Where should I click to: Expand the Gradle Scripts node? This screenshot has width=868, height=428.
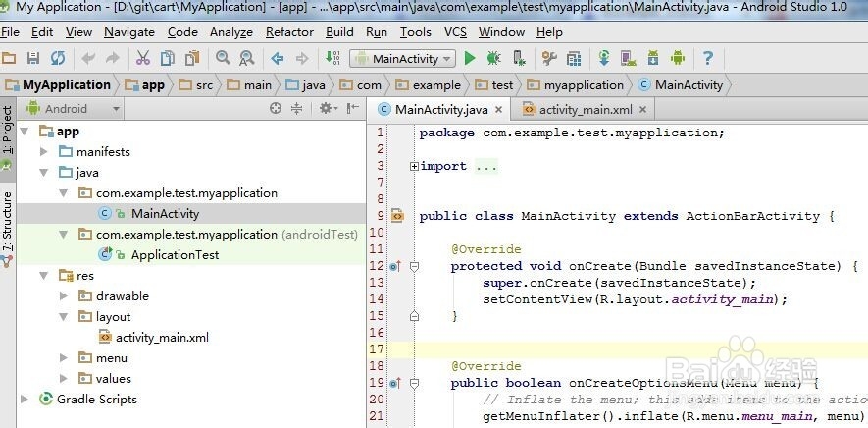(x=24, y=400)
